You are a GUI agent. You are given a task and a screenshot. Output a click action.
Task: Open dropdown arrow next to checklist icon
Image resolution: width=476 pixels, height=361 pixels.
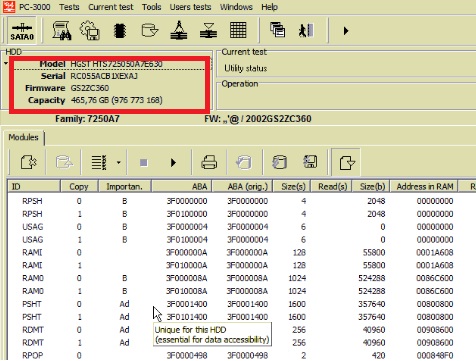pyautogui.click(x=119, y=163)
